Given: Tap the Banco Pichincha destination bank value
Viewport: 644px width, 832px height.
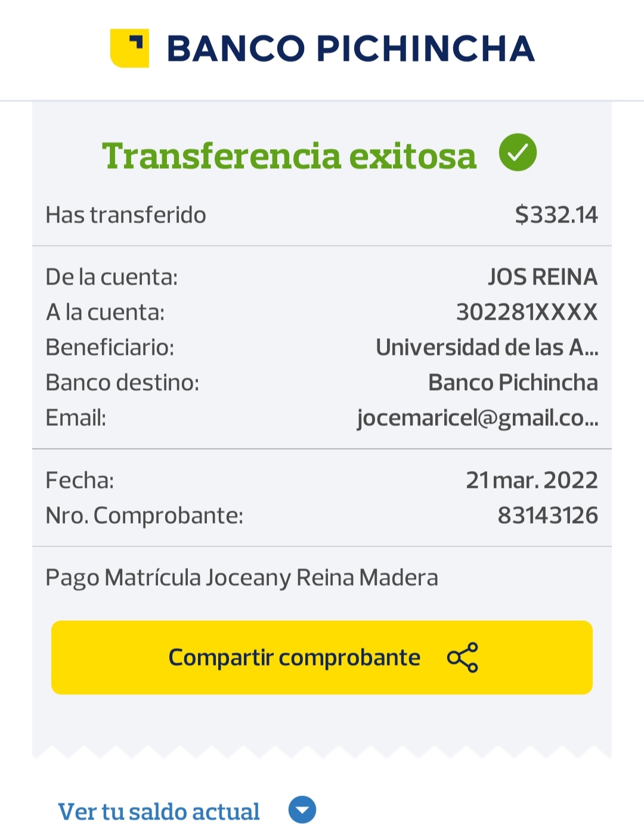Looking at the screenshot, I should [x=513, y=382].
